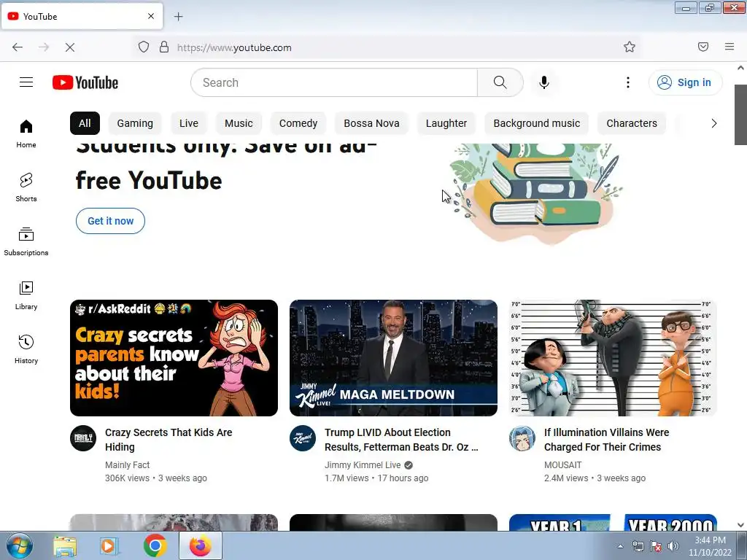Play the MAGA MELTDOWN Kimmel thumbnail
This screenshot has width=747, height=560.
[393, 358]
